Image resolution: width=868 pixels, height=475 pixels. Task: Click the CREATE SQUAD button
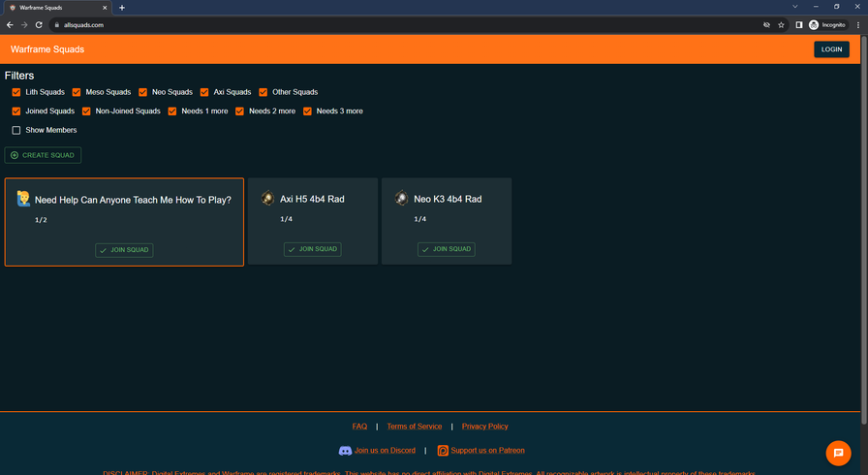tap(43, 155)
